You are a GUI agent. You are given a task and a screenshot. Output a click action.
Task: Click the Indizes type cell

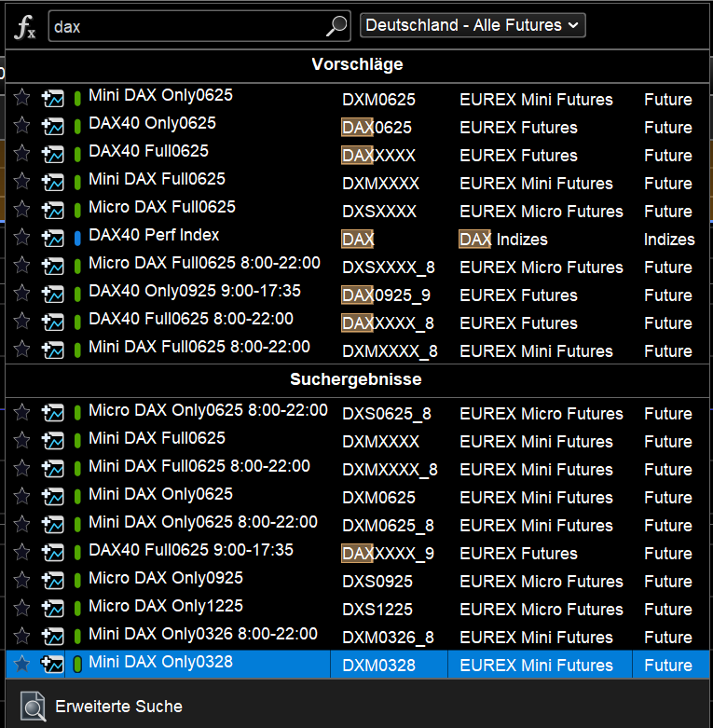pos(669,240)
